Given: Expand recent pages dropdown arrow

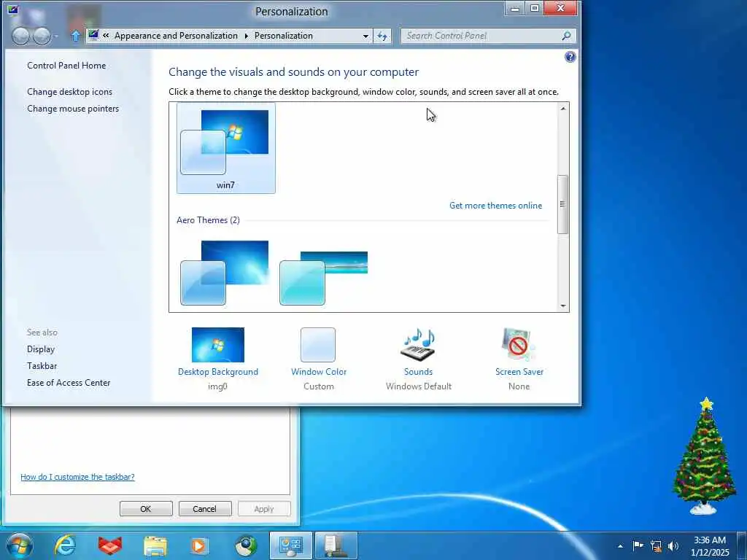Looking at the screenshot, I should [56, 36].
